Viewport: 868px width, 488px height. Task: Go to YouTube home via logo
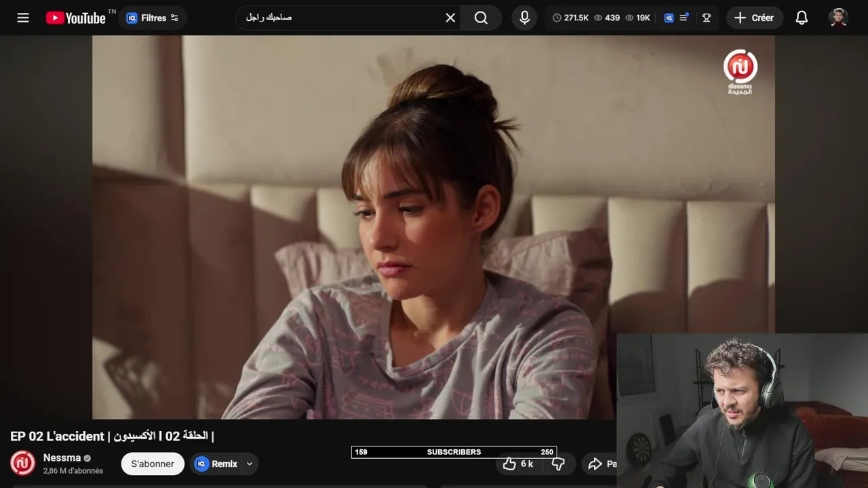point(76,18)
